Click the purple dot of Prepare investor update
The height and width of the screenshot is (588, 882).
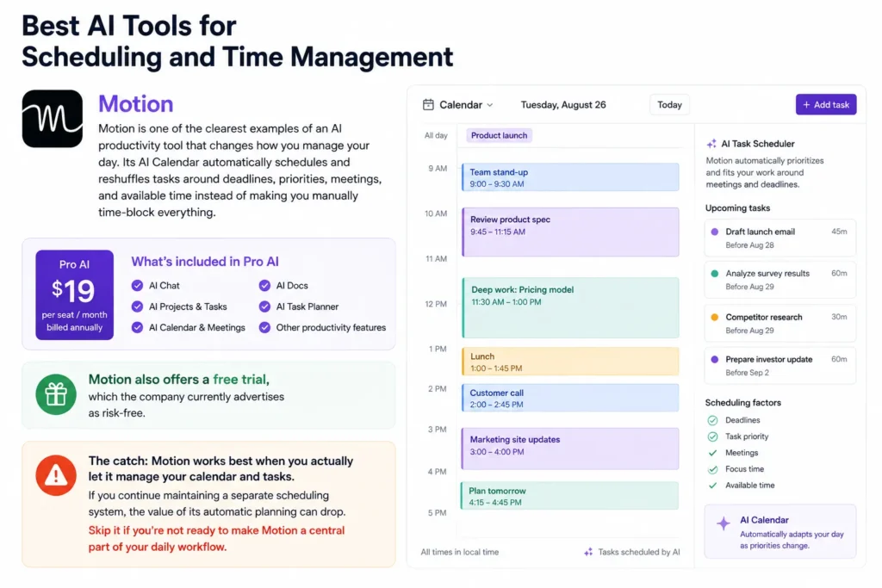click(x=714, y=359)
